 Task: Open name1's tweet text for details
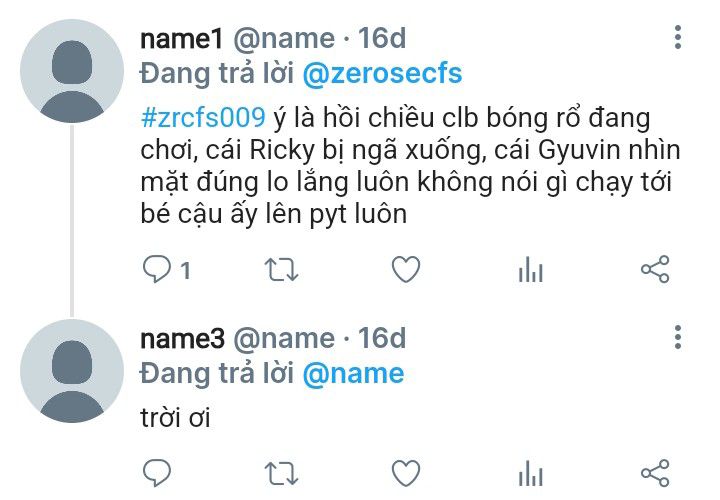click(410, 166)
